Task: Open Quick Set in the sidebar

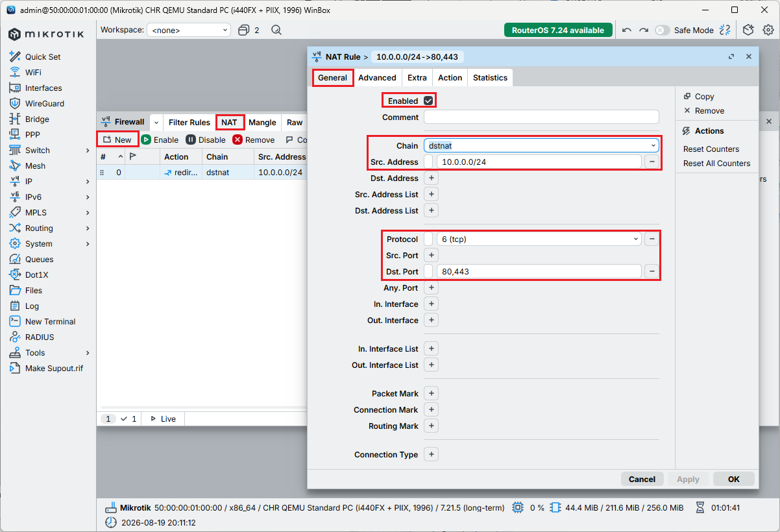Action: point(43,56)
